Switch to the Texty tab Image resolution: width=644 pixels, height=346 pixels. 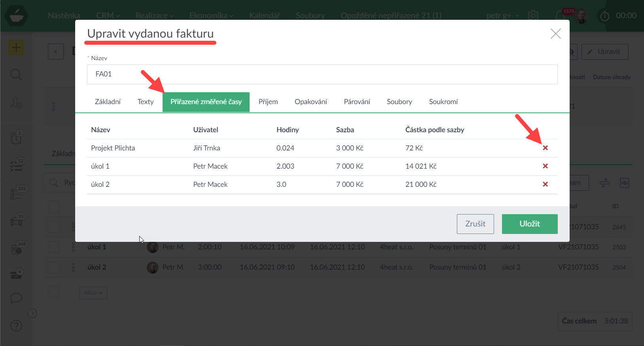(145, 102)
